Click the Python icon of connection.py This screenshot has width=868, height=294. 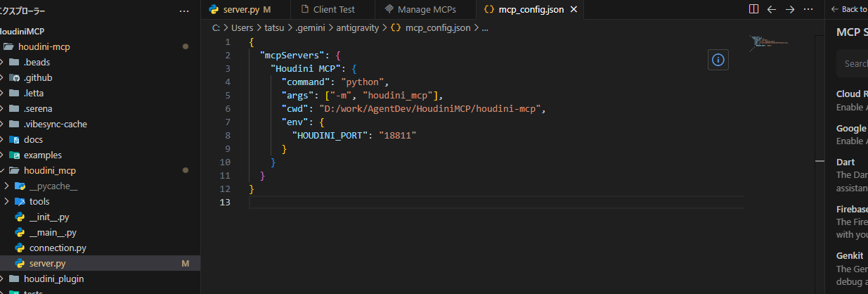click(x=20, y=248)
